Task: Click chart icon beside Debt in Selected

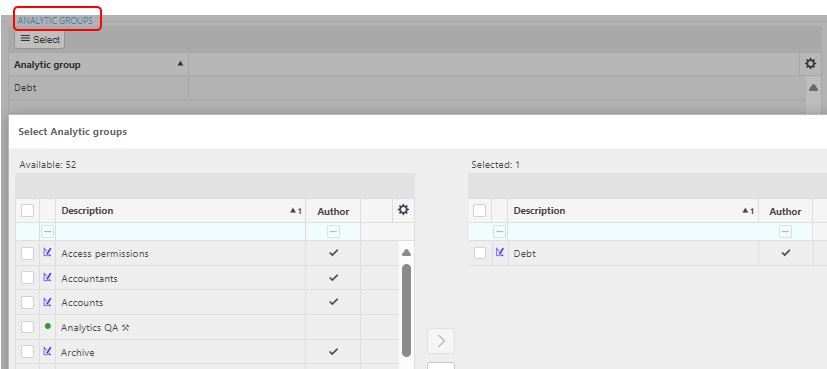Action: (499, 253)
